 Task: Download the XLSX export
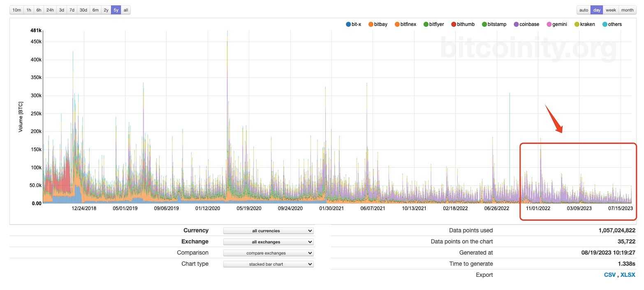click(x=628, y=274)
